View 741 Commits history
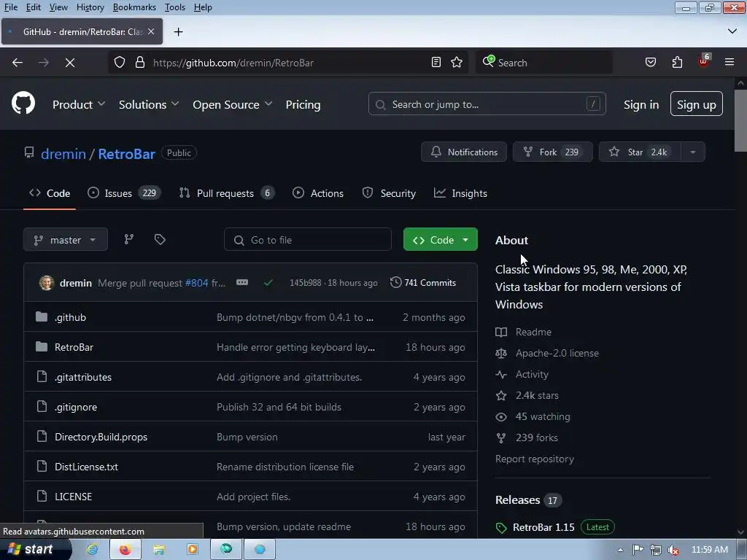The image size is (747, 560). coord(423,282)
